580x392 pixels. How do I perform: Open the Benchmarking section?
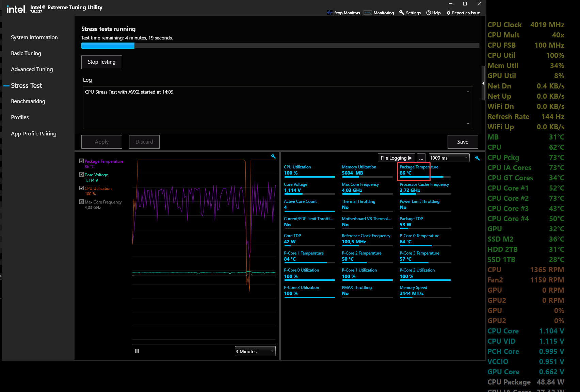pyautogui.click(x=28, y=101)
